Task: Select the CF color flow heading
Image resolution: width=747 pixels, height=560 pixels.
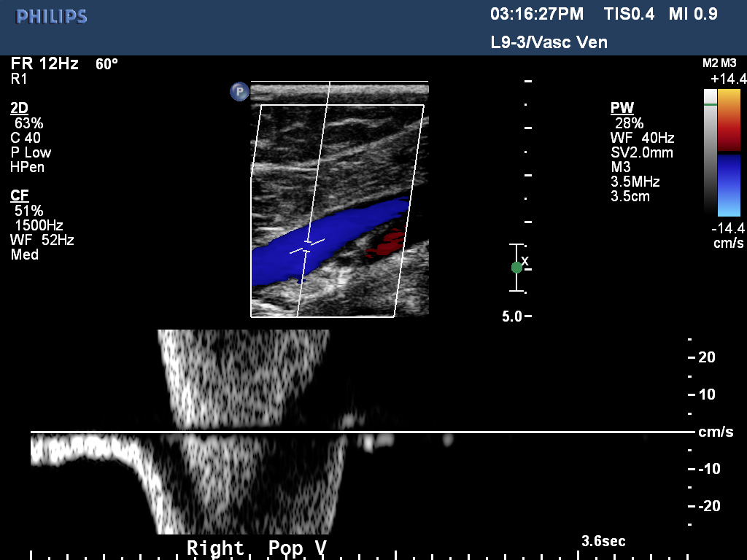Action: [20, 195]
